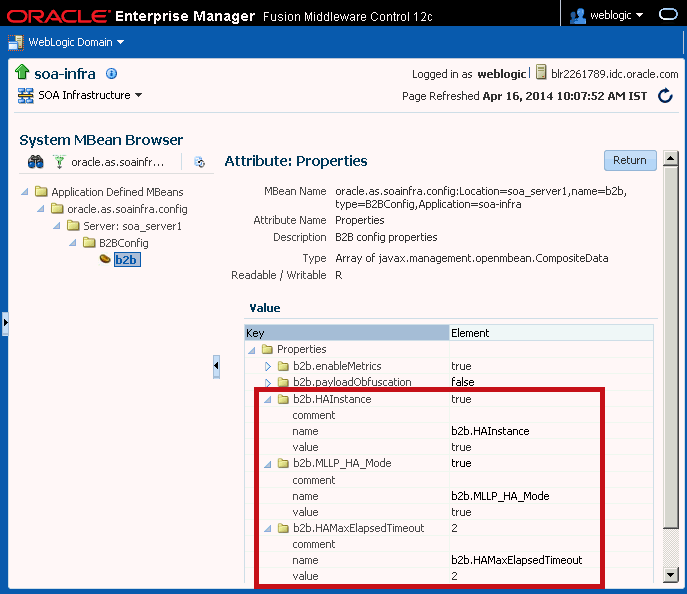The width and height of the screenshot is (687, 594).
Task: Click the oracle.as.soainfra.config folder icon
Action: click(x=57, y=208)
